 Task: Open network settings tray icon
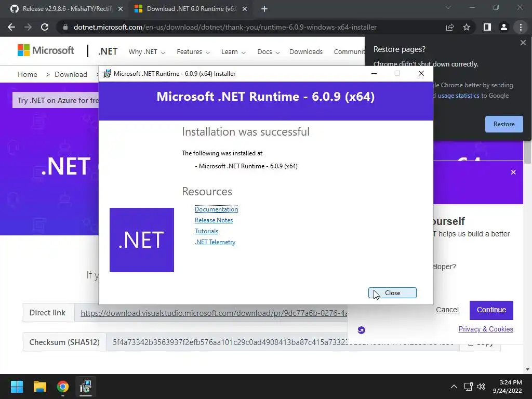click(x=469, y=387)
